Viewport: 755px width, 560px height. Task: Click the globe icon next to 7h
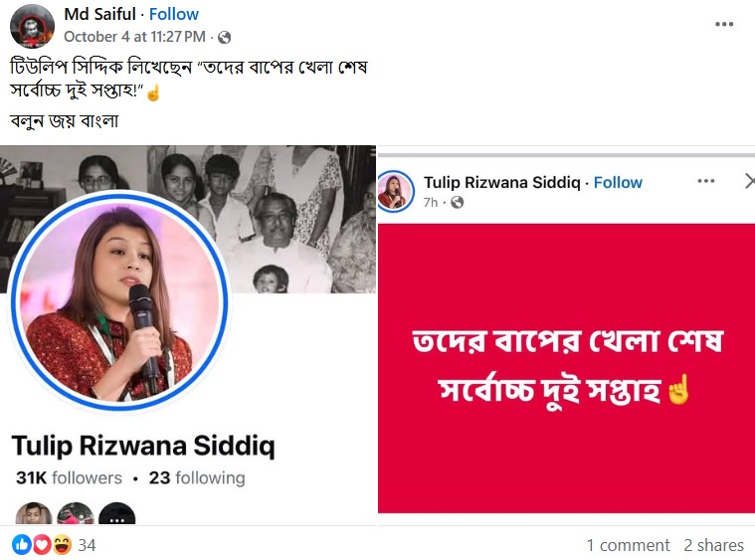tap(458, 203)
